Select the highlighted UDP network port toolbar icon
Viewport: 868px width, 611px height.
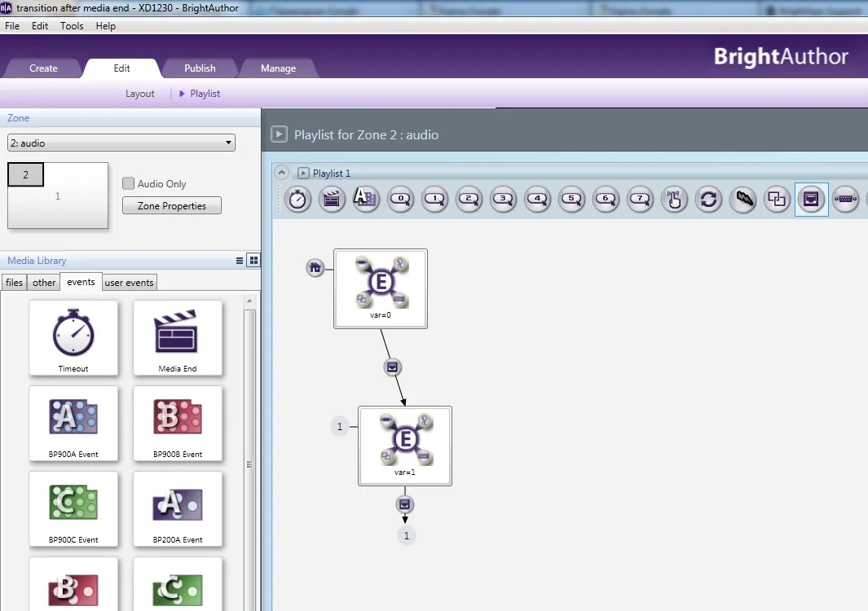pyautogui.click(x=811, y=200)
